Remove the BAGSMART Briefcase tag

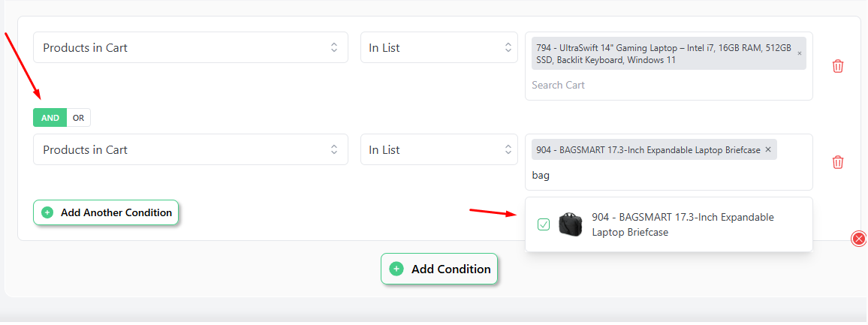pyautogui.click(x=768, y=149)
